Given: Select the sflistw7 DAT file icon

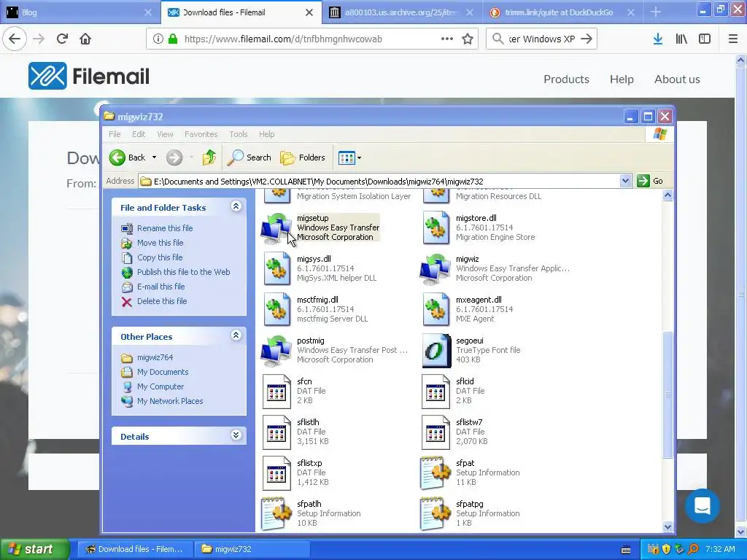Looking at the screenshot, I should (436, 432).
